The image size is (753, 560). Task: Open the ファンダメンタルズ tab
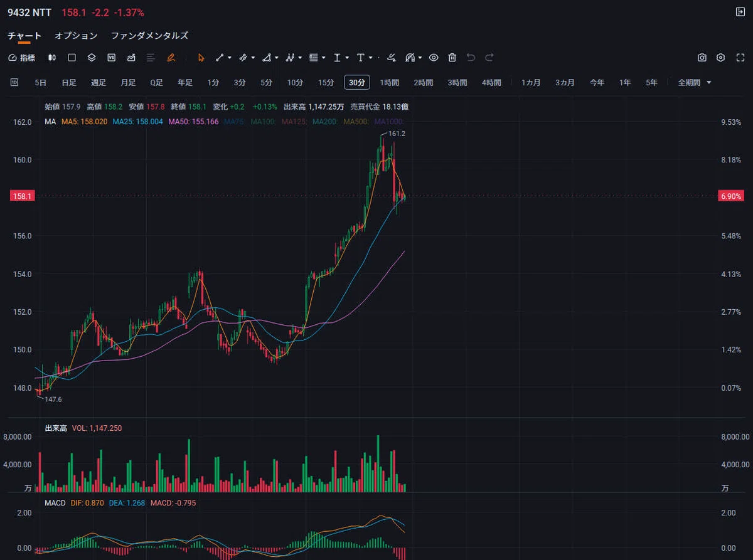[149, 36]
